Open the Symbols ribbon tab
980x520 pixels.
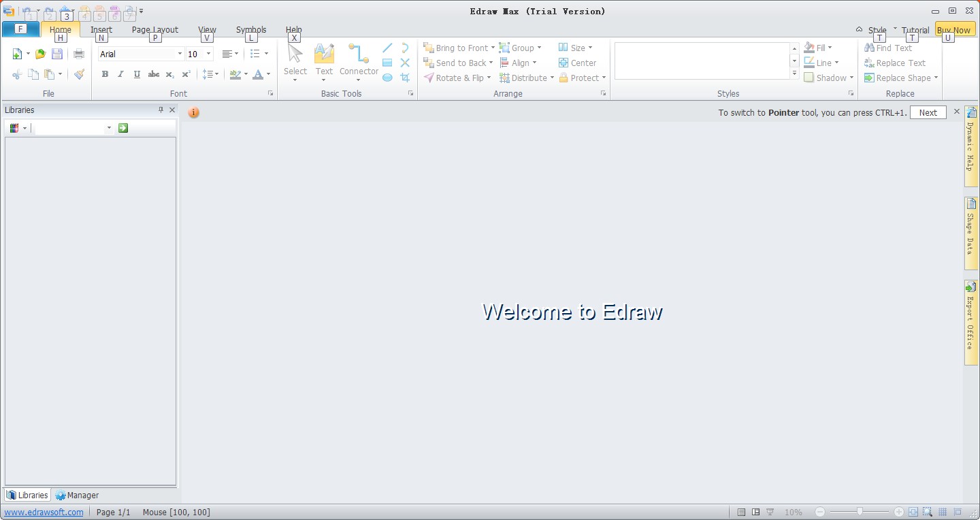point(251,29)
